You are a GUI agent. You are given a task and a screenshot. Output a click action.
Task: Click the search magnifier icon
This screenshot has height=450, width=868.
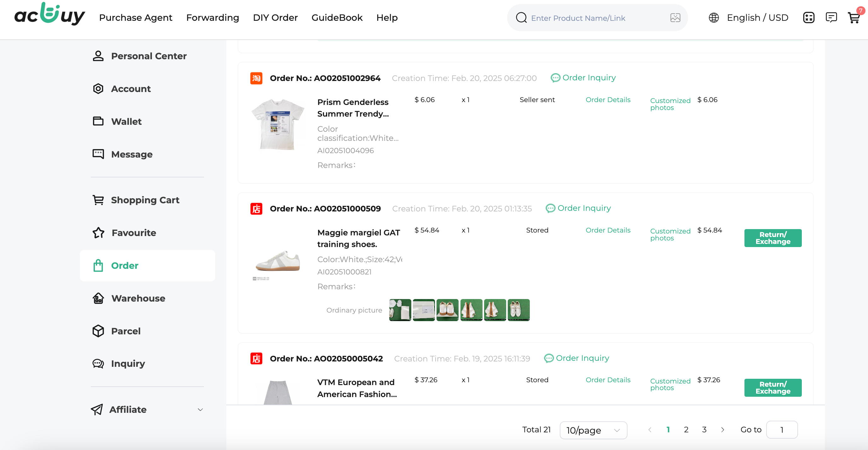point(521,18)
